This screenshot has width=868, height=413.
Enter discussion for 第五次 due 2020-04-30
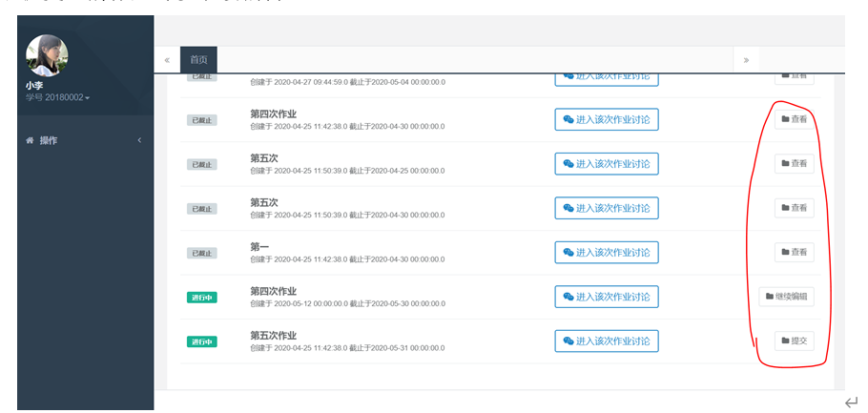(x=607, y=208)
